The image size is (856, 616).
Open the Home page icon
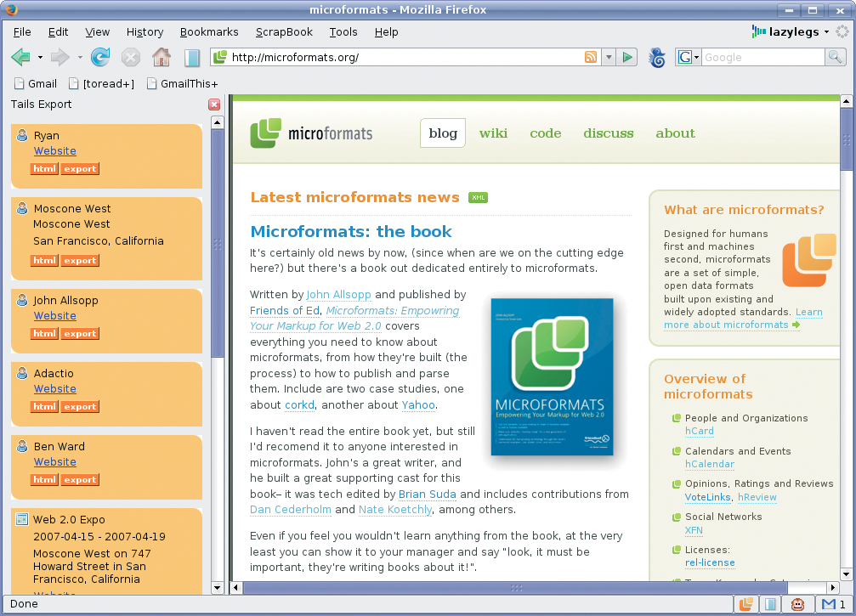(x=161, y=57)
